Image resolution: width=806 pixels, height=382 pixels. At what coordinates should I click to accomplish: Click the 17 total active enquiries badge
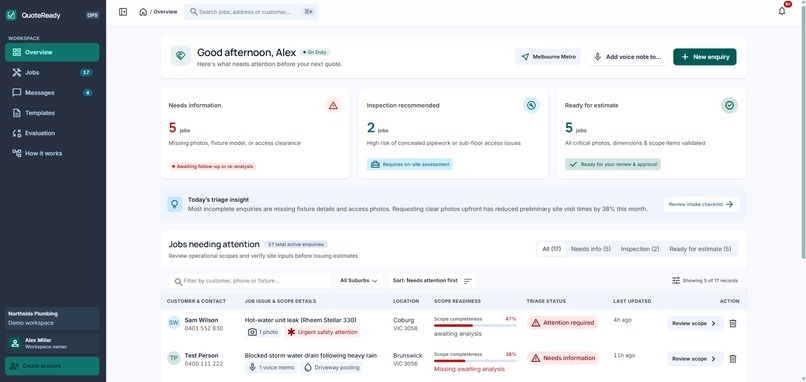(296, 245)
